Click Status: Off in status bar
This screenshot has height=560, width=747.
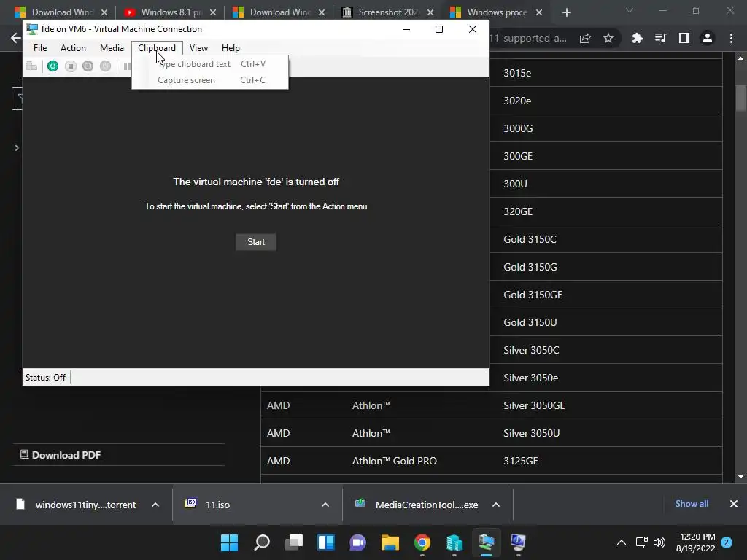tap(45, 378)
